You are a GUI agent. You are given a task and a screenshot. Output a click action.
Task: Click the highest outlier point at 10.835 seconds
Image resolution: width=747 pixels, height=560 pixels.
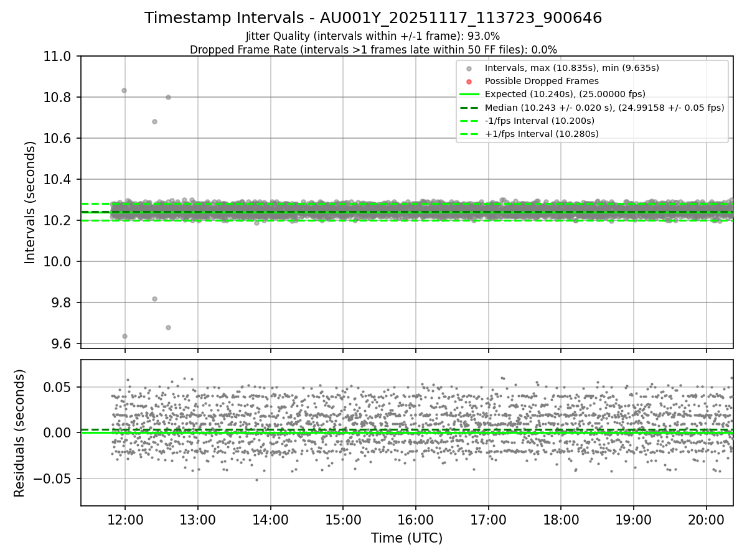[124, 90]
